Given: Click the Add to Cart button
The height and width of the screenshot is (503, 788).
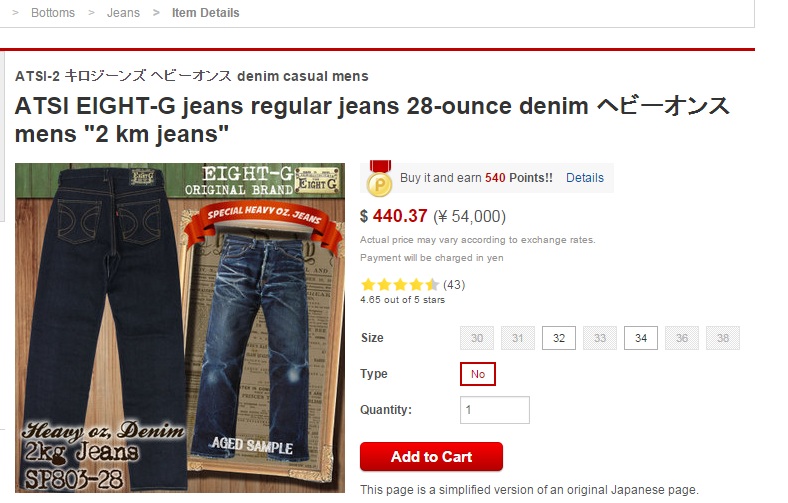Looking at the screenshot, I should pyautogui.click(x=431, y=456).
